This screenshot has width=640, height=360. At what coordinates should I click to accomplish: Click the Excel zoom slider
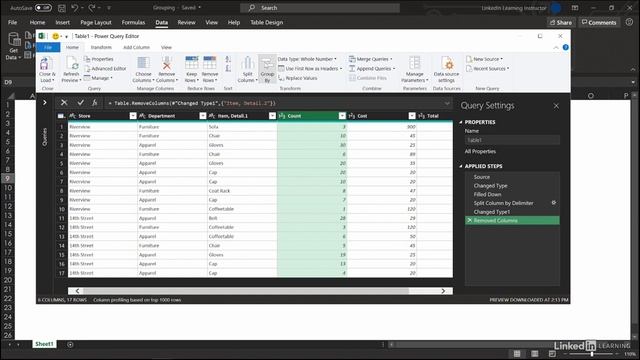592,354
